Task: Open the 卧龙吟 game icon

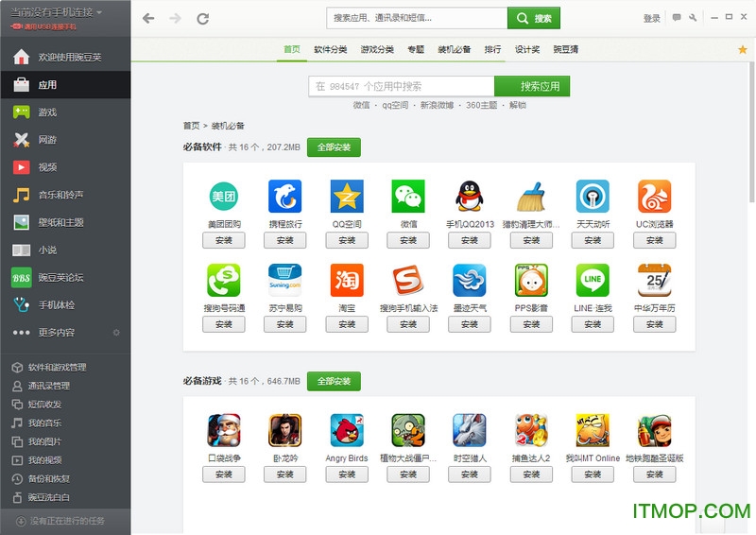Action: [x=285, y=430]
